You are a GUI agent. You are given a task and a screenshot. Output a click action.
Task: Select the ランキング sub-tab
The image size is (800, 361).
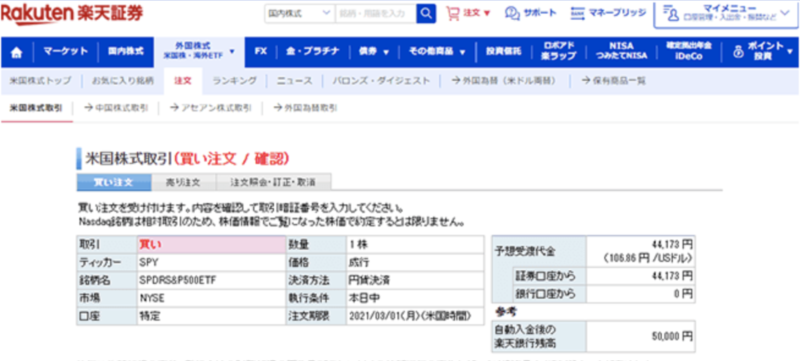click(235, 81)
